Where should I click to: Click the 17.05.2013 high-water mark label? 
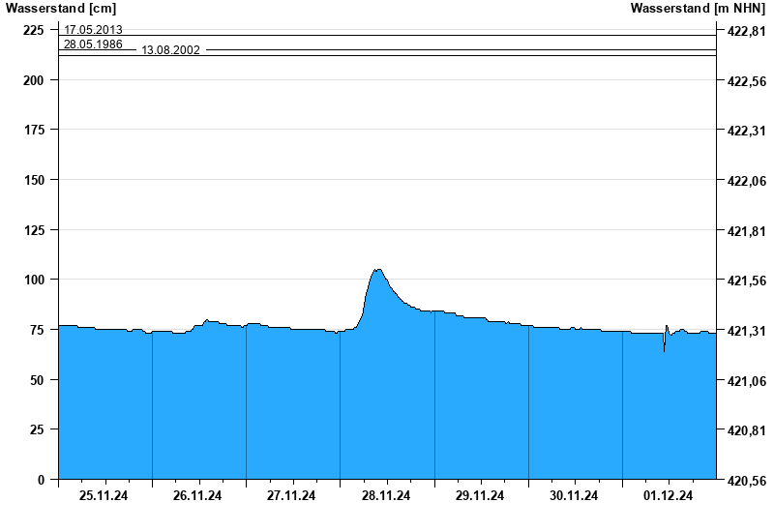[93, 30]
